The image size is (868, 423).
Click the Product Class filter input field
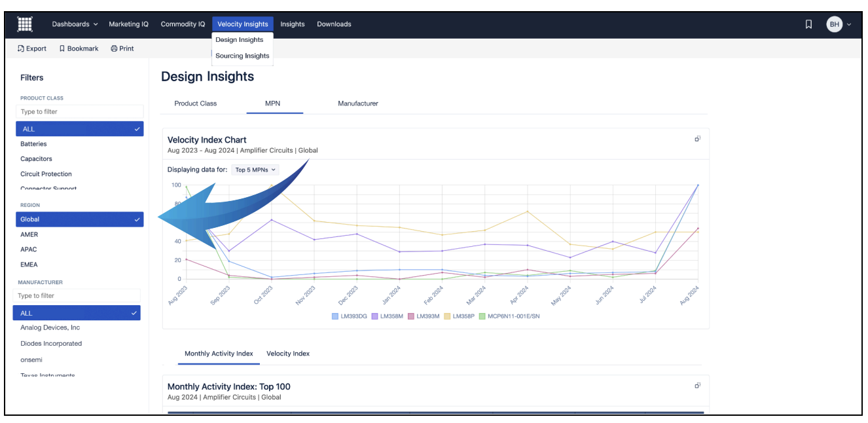(79, 111)
